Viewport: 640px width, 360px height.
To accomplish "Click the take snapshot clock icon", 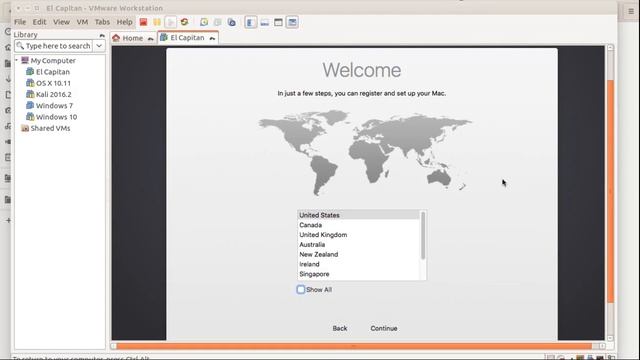I will 204,22.
